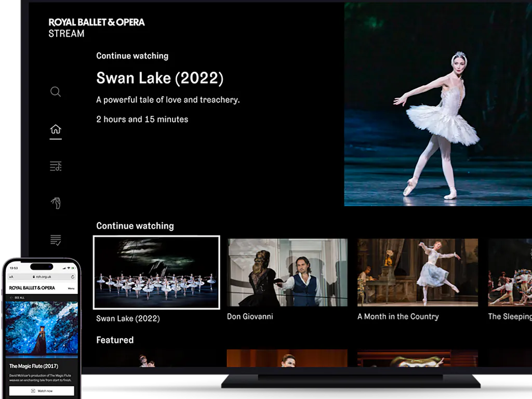
Task: Tap the play icon inside Watch now
Action: pyautogui.click(x=33, y=390)
